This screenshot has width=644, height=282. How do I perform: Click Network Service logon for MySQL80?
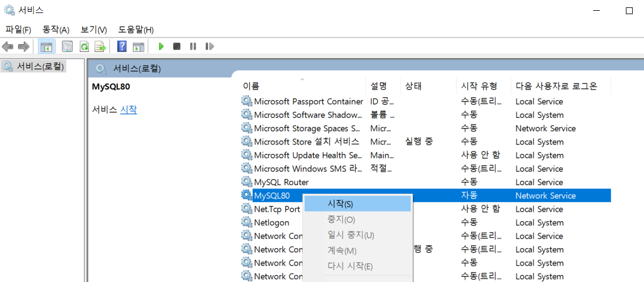click(545, 196)
